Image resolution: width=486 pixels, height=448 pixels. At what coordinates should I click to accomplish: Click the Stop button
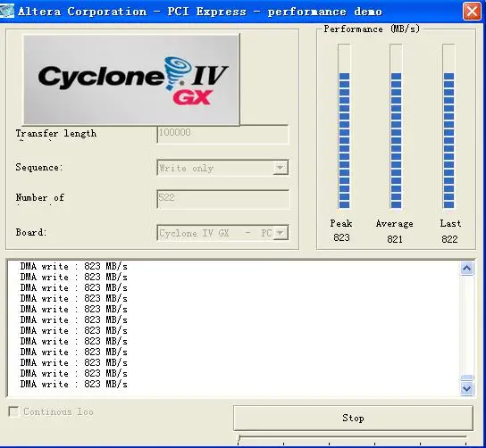[x=353, y=418]
